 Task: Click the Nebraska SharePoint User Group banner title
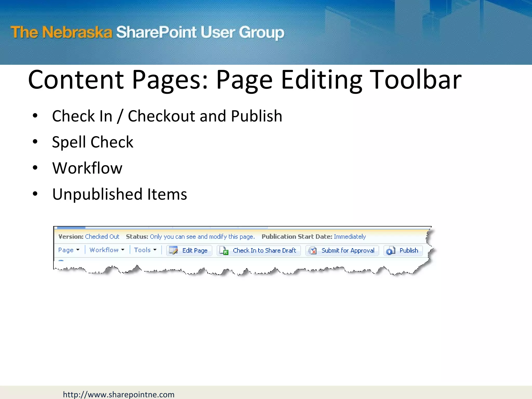pyautogui.click(x=148, y=32)
